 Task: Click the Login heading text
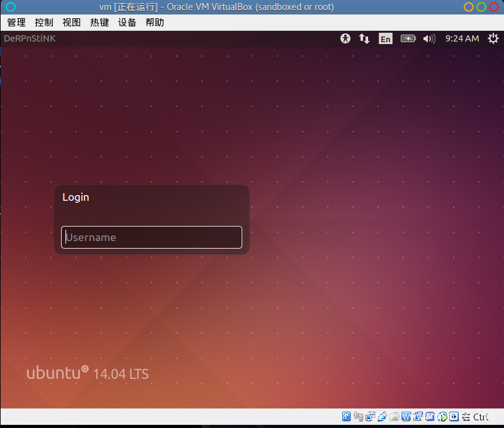click(76, 198)
